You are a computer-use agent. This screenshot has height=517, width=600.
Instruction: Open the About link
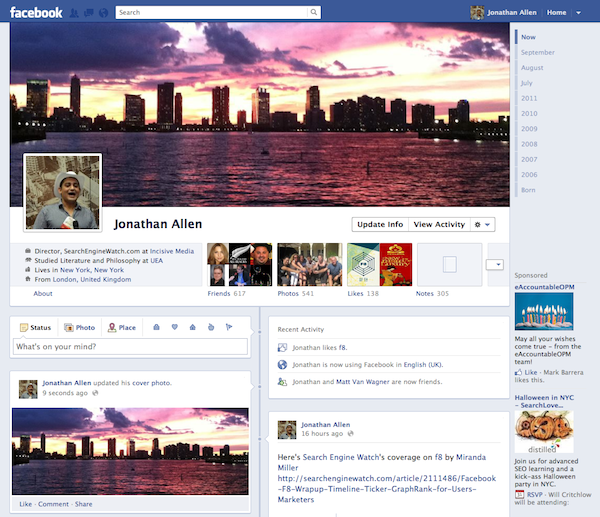click(x=43, y=294)
